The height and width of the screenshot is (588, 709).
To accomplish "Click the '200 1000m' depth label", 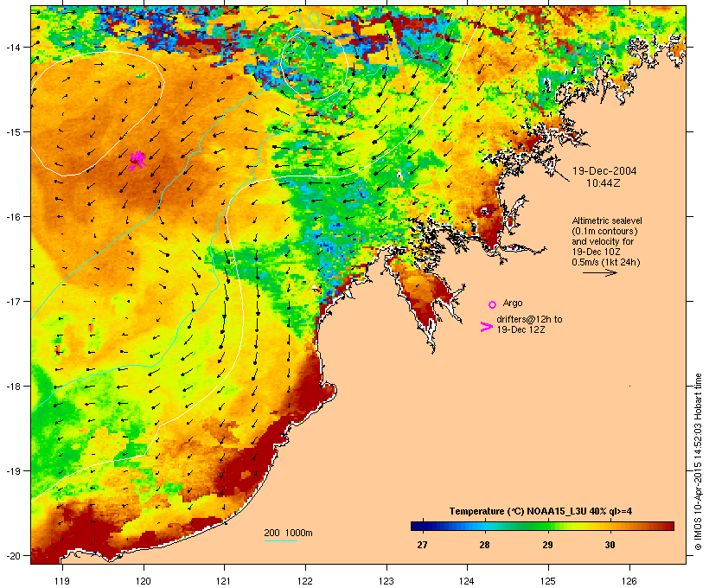I will pos(288,533).
